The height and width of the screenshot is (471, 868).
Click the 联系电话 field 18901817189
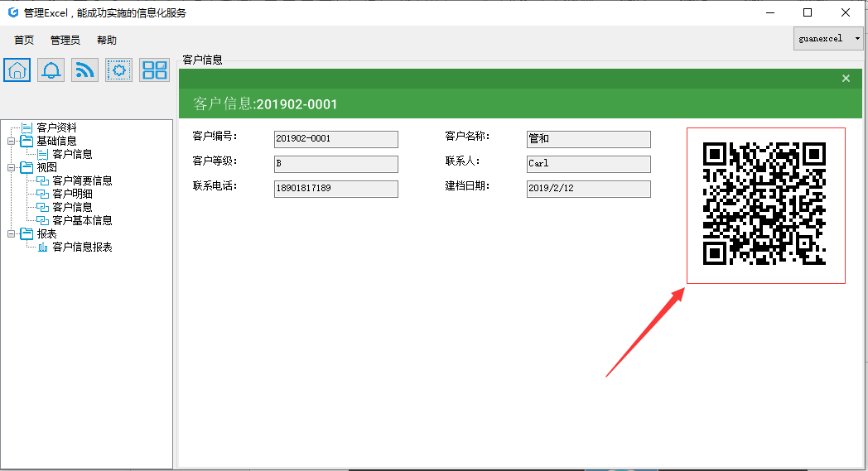point(336,189)
